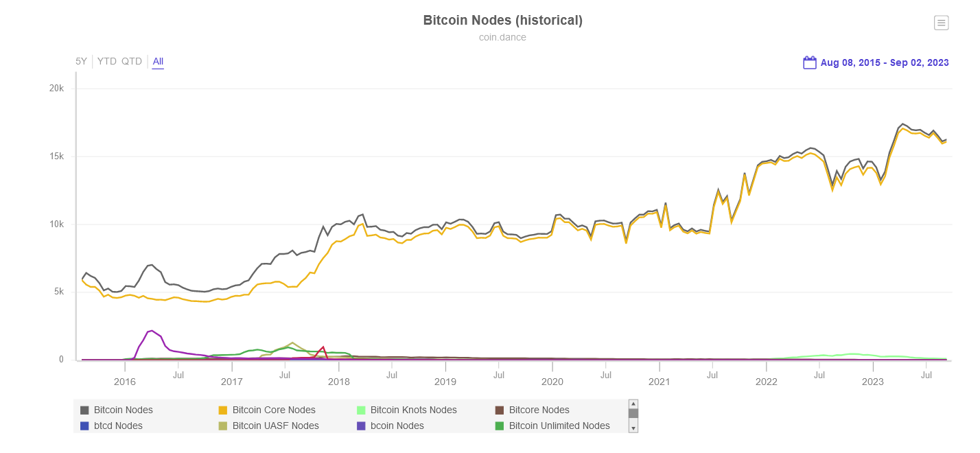Click the blue btcd Nodes swatch
Screen dimensions: 980x453
pos(84,426)
